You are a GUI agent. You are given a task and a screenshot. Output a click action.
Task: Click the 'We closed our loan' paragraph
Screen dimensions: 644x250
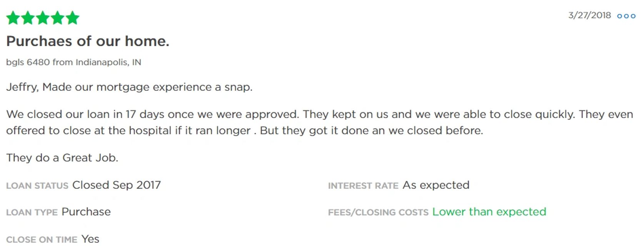[319, 122]
